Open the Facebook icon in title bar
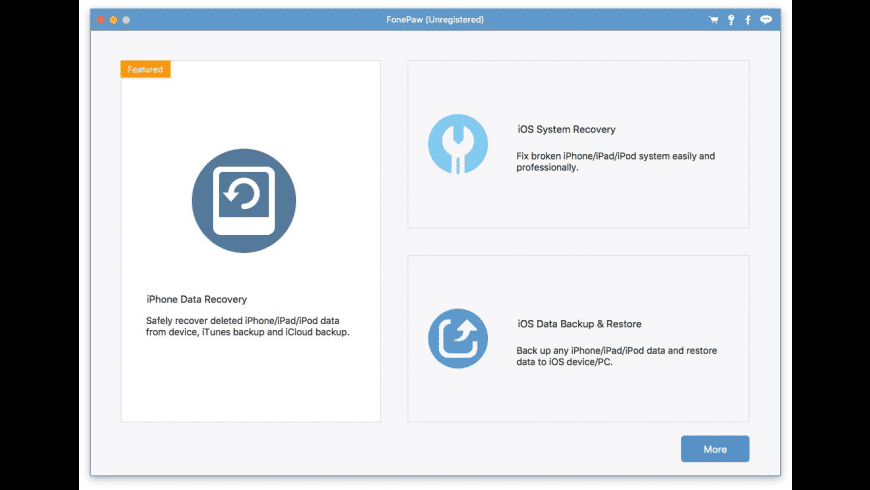The height and width of the screenshot is (490, 870). (748, 20)
